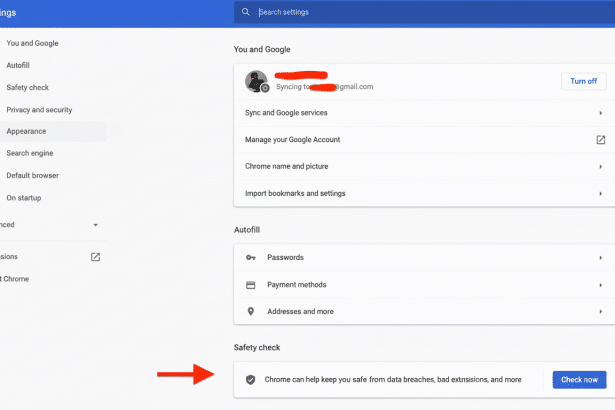Expand arrow for Chrome name and picture

[x=600, y=167]
